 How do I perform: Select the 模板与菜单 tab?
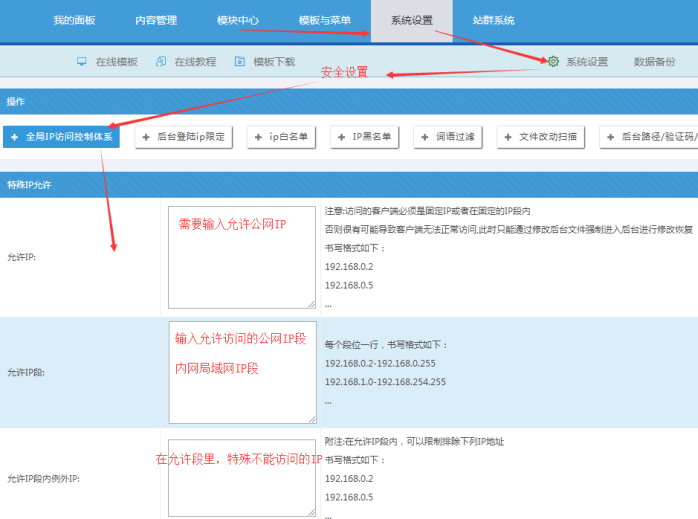coord(324,20)
